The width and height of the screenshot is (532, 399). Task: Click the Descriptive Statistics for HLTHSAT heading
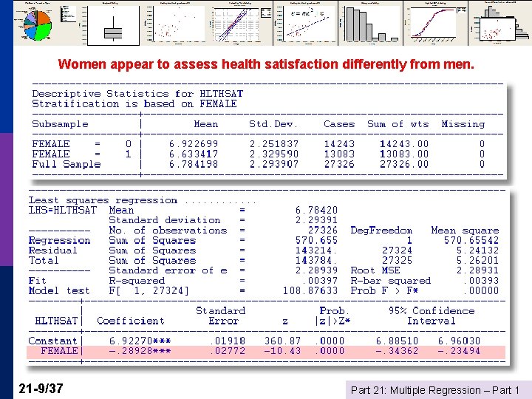click(137, 94)
